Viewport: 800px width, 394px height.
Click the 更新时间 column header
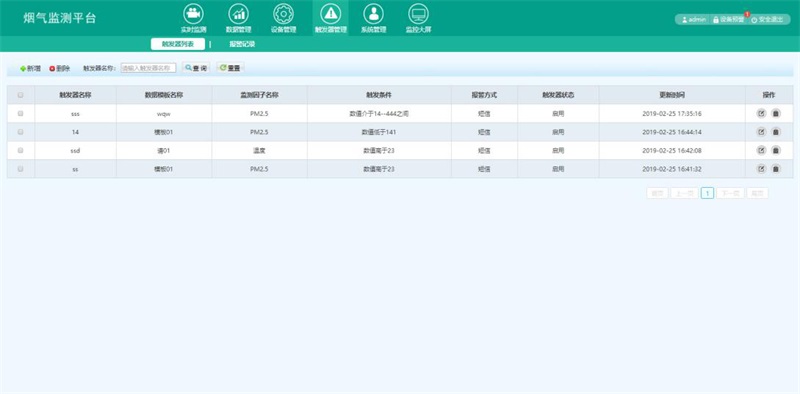coord(672,95)
